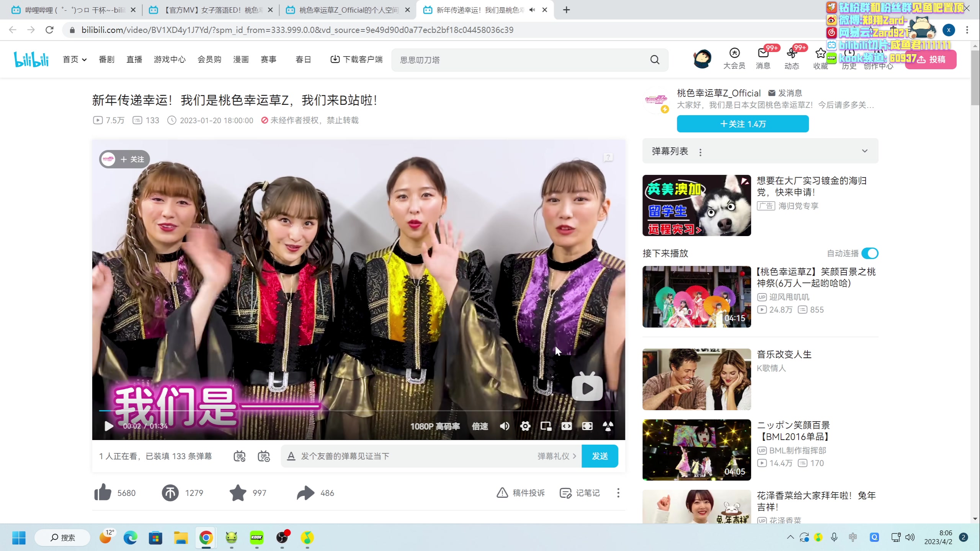Click the 发送 send button
The width and height of the screenshot is (980, 551).
[x=599, y=456]
